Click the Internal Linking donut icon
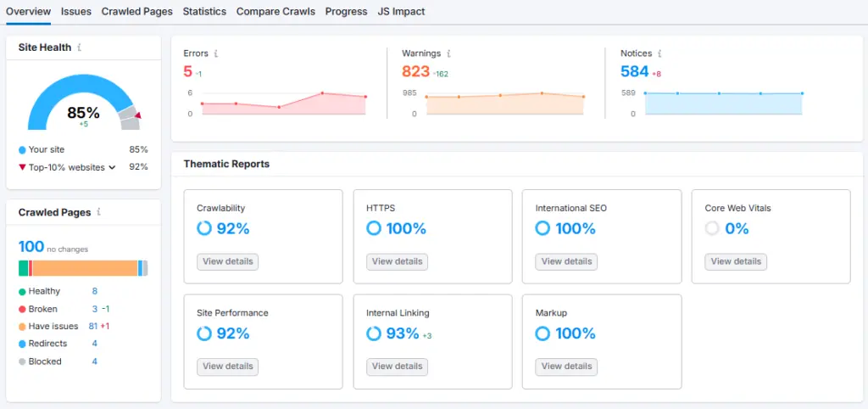Viewport: 868px width, 409px height. (374, 333)
